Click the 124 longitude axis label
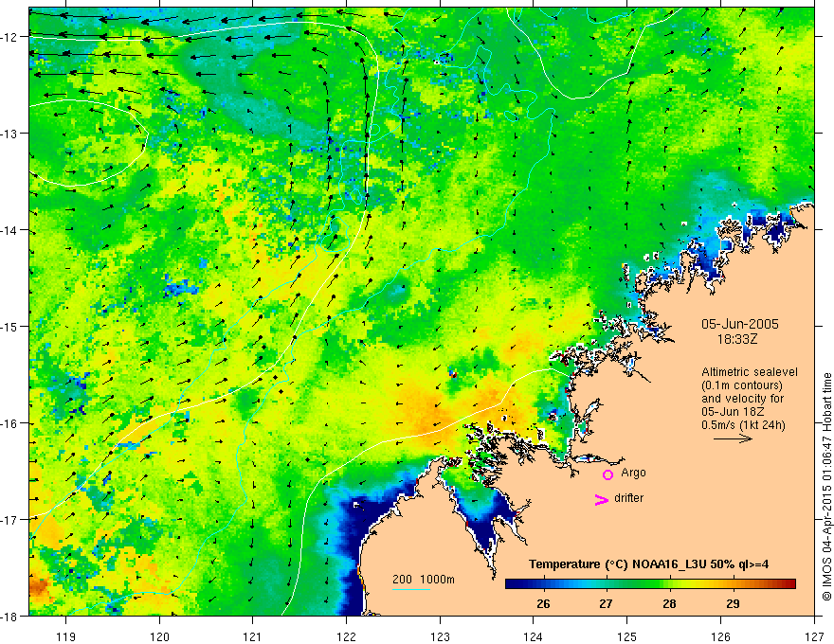 [534, 636]
